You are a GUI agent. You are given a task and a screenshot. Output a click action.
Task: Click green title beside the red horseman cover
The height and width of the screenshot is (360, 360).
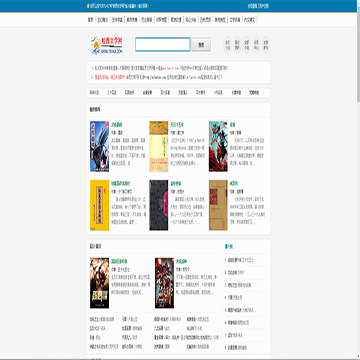pos(233,125)
